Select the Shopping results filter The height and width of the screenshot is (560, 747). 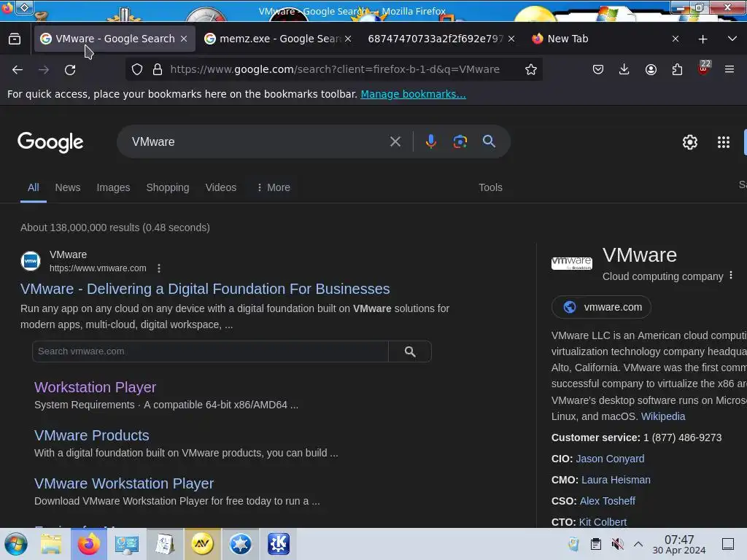coord(168,187)
